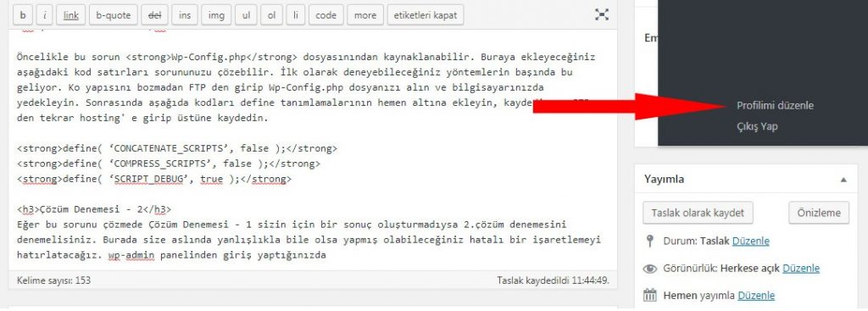The height and width of the screenshot is (311, 868).
Task: Click the 'Kelime sayısı: 153' status text
Action: point(53,280)
